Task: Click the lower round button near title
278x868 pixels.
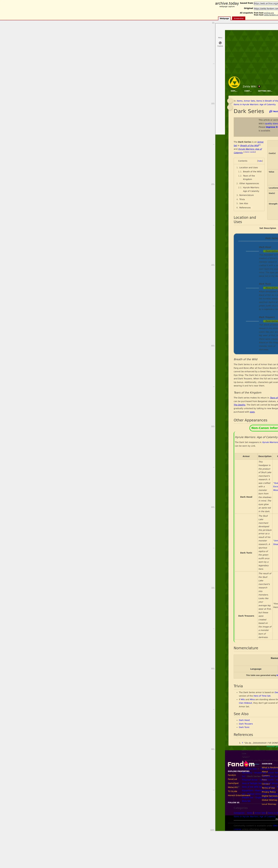Action: tap(230, 107)
